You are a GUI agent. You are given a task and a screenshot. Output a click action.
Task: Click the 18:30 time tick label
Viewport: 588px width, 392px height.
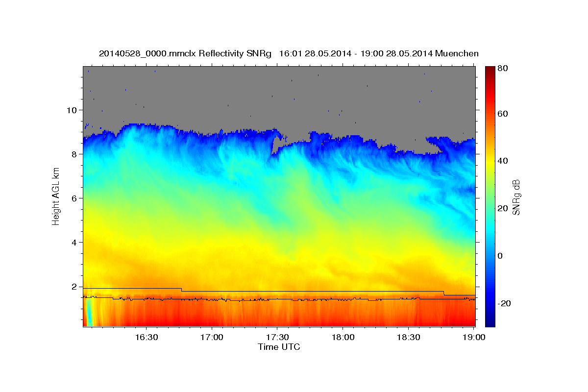pyautogui.click(x=409, y=337)
